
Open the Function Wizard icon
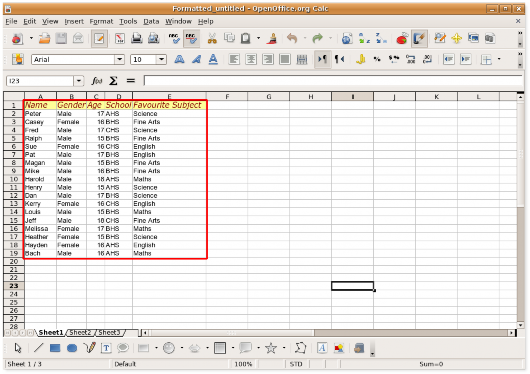97,81
